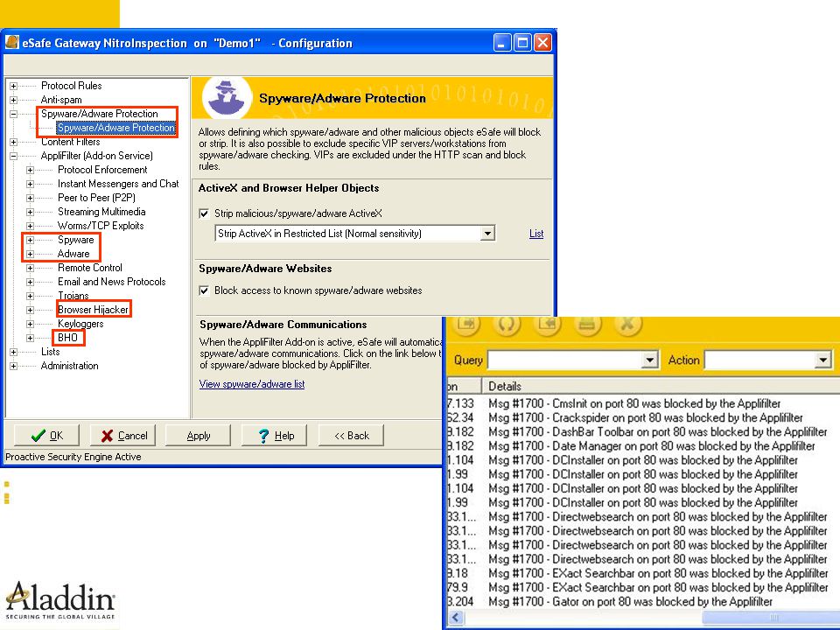Collapse the Spyware/Adware Protection parent node
This screenshot has width=840, height=630.
coord(13,114)
